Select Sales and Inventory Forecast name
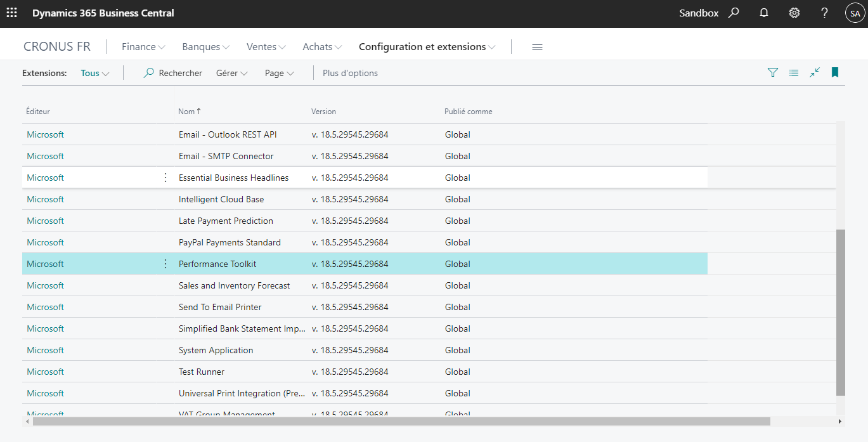The image size is (868, 442). tap(235, 285)
